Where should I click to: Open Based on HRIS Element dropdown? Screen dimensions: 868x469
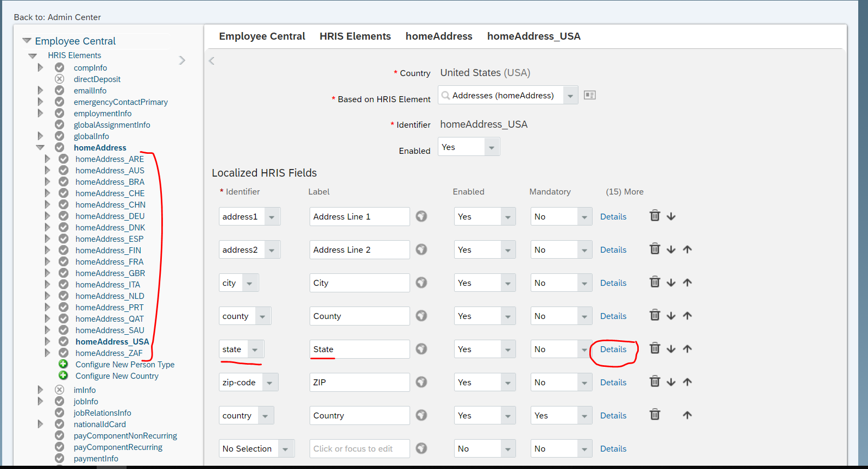[x=570, y=96]
